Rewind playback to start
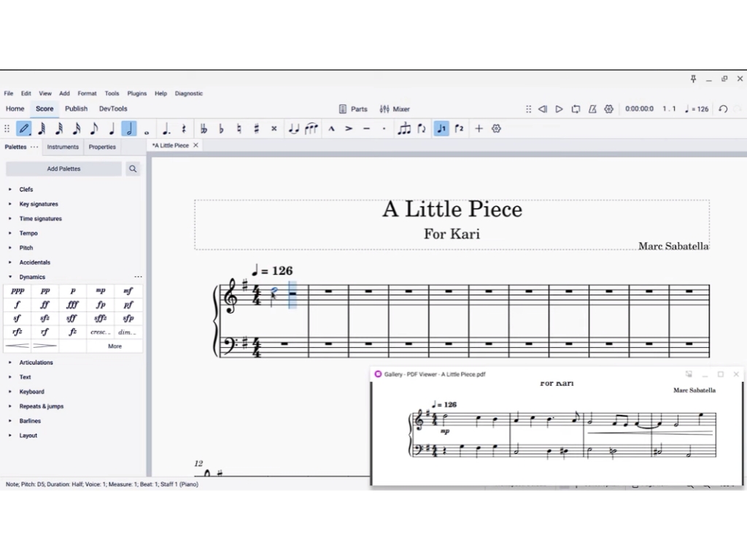The width and height of the screenshot is (747, 560). click(543, 109)
